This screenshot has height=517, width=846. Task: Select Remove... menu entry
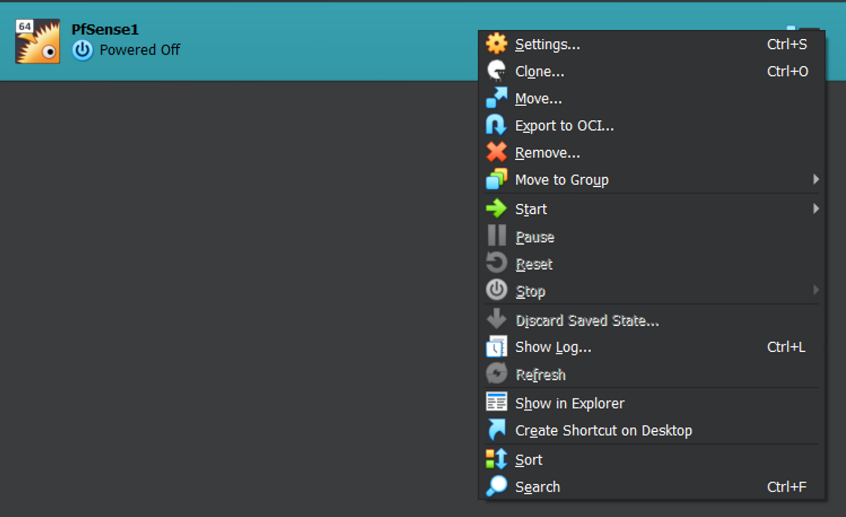coord(652,153)
